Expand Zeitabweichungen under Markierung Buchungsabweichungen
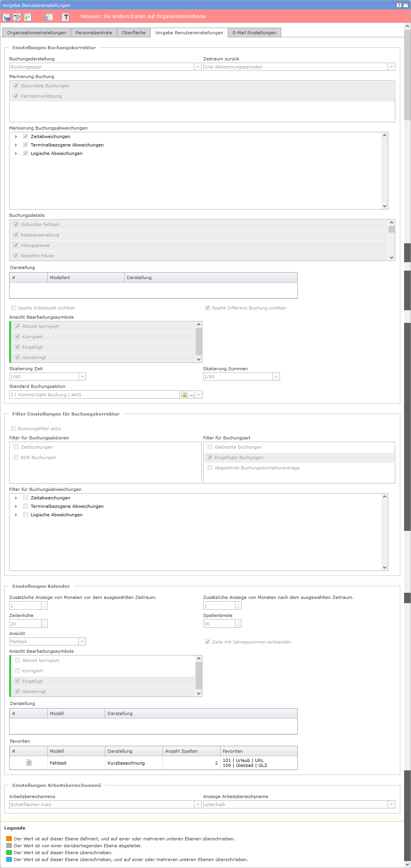The height and width of the screenshot is (868, 411). pos(16,136)
